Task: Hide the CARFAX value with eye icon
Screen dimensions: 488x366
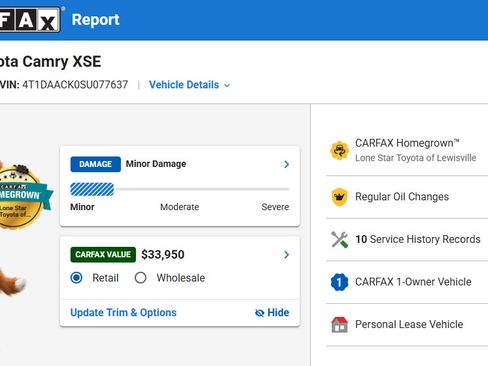Action: [272, 313]
